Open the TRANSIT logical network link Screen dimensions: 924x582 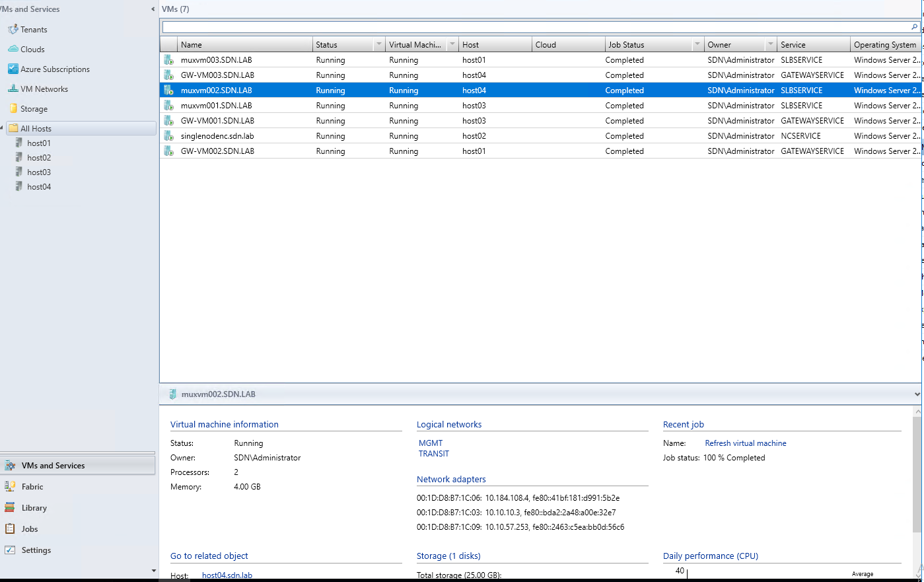pyautogui.click(x=434, y=454)
